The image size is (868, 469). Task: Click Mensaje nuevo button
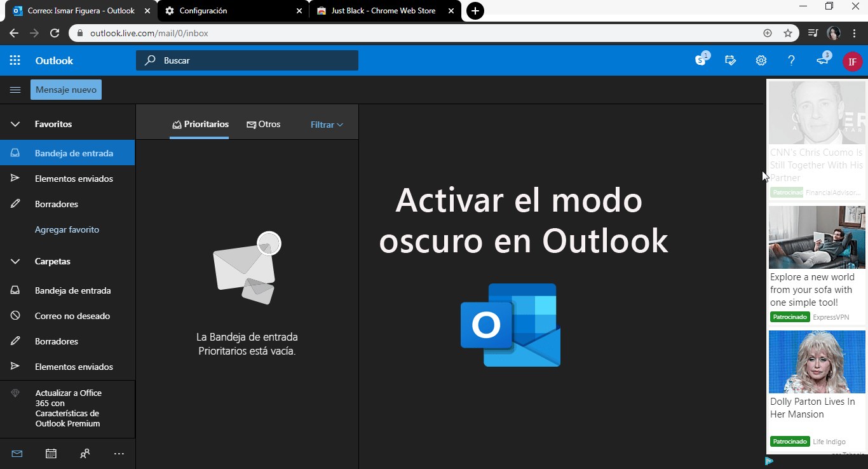click(66, 90)
